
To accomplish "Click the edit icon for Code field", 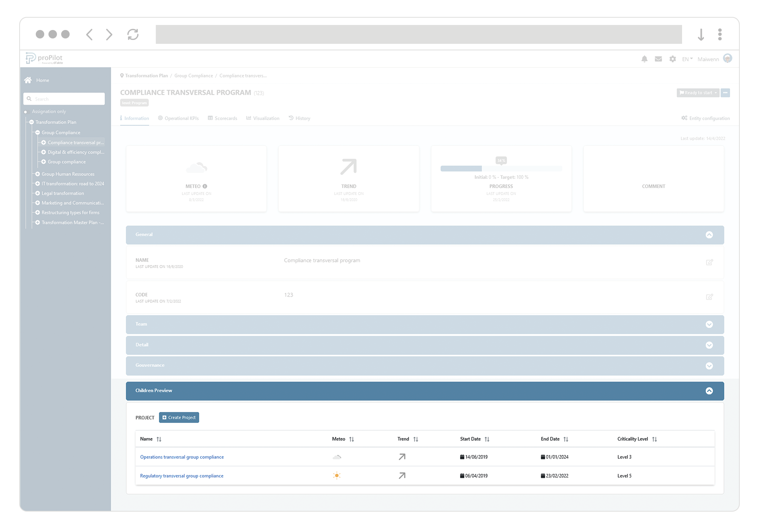I will (709, 297).
